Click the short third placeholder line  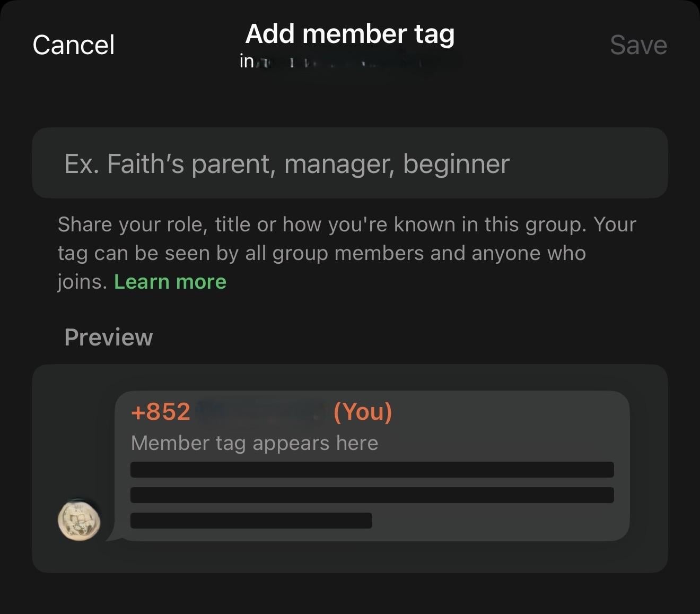251,521
